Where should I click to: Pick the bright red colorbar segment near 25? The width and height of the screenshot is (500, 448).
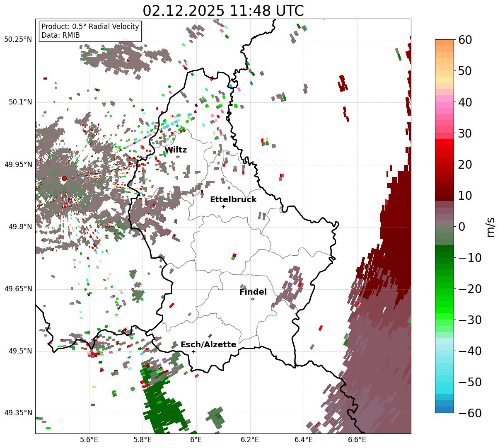click(444, 148)
